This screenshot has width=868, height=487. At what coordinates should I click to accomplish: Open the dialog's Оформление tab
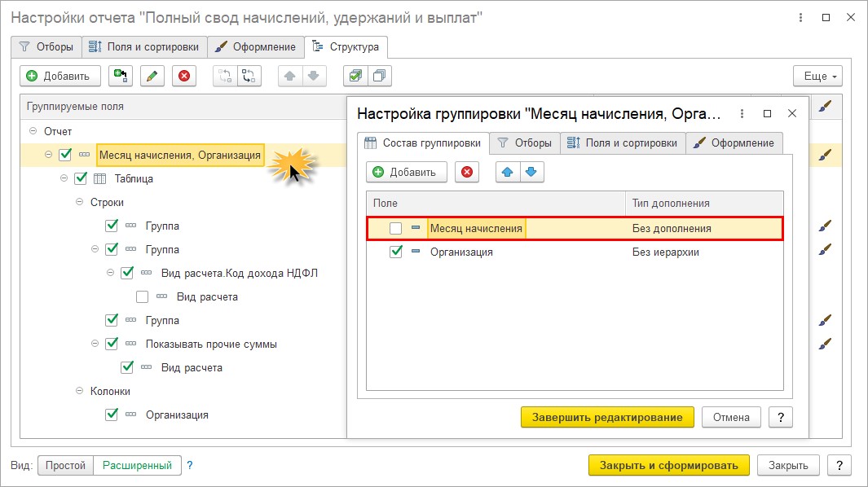tap(734, 143)
